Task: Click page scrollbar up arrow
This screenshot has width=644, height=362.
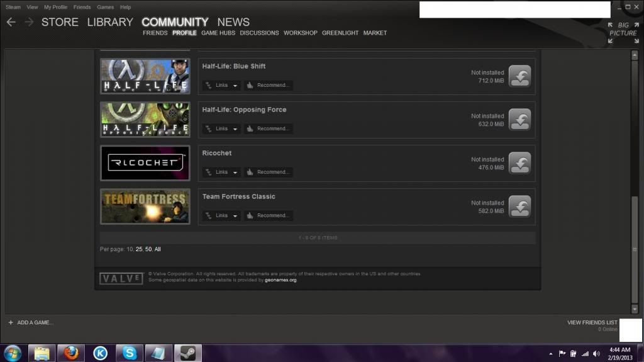Action: (x=635, y=55)
